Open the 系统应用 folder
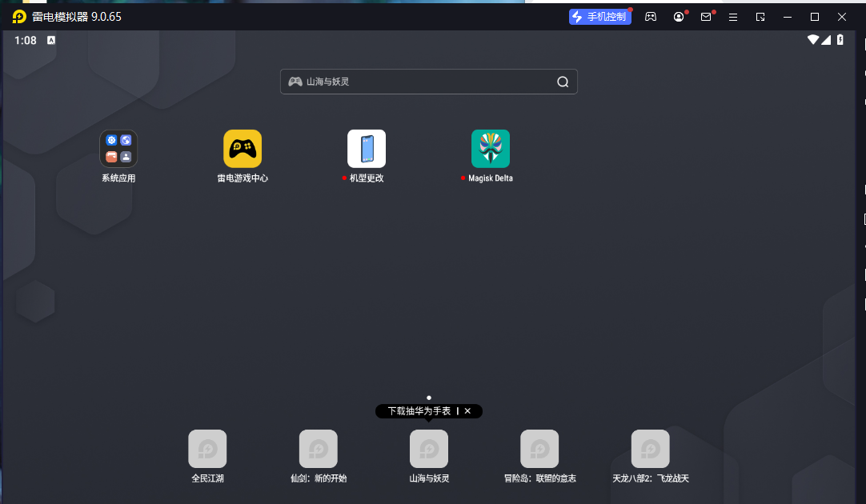 pyautogui.click(x=118, y=149)
